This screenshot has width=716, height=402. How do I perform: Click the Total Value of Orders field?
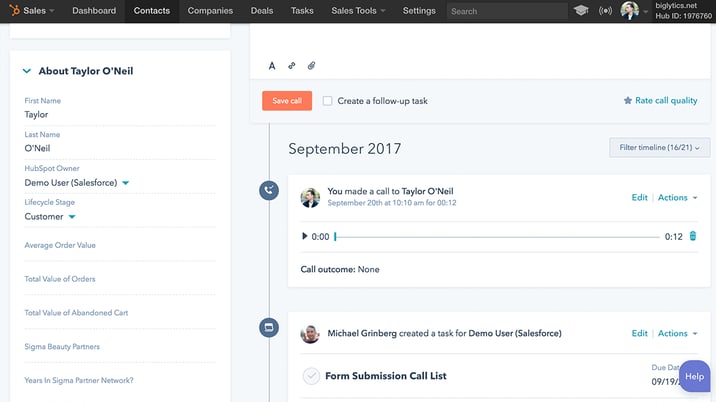click(120, 279)
